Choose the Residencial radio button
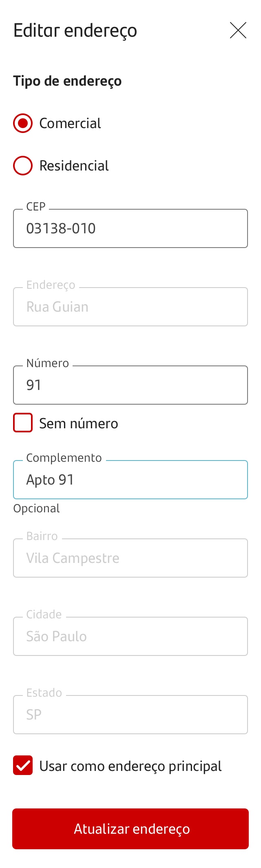 (23, 166)
